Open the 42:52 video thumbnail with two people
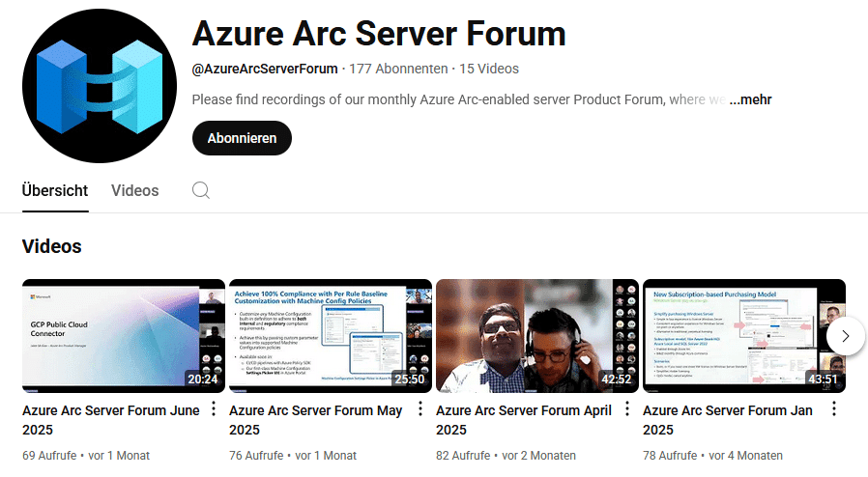 click(537, 336)
